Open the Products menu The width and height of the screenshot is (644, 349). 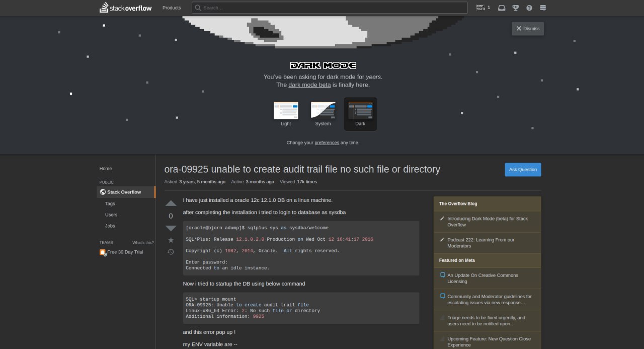tap(172, 8)
